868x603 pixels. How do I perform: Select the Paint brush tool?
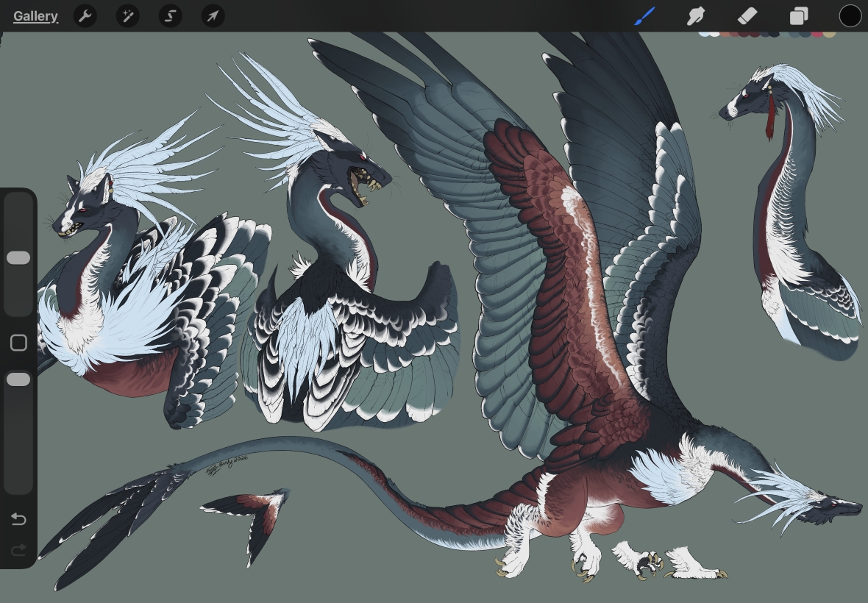click(x=644, y=16)
